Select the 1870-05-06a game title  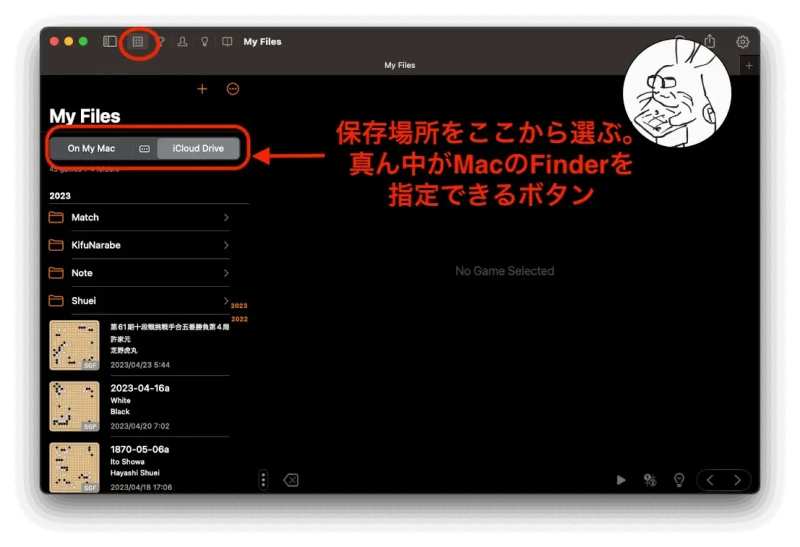point(139,450)
